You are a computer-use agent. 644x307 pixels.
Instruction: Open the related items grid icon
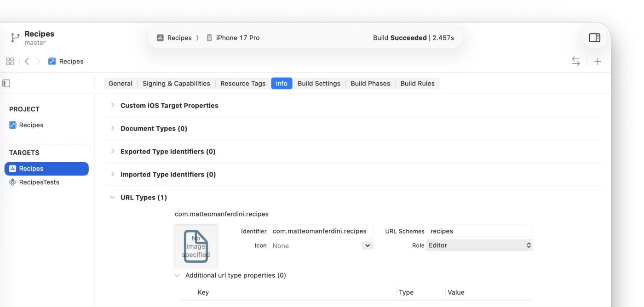[10, 61]
